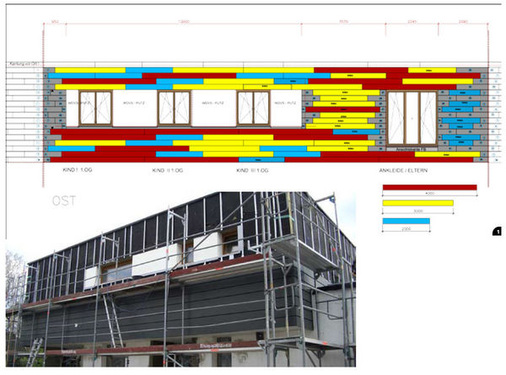Click the white plaster panel between first windows

point(134,108)
